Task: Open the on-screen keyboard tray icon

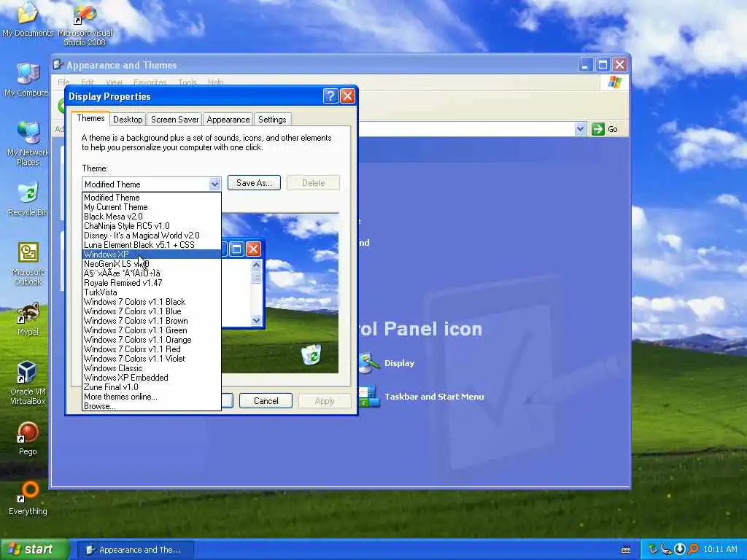Action: [626, 550]
